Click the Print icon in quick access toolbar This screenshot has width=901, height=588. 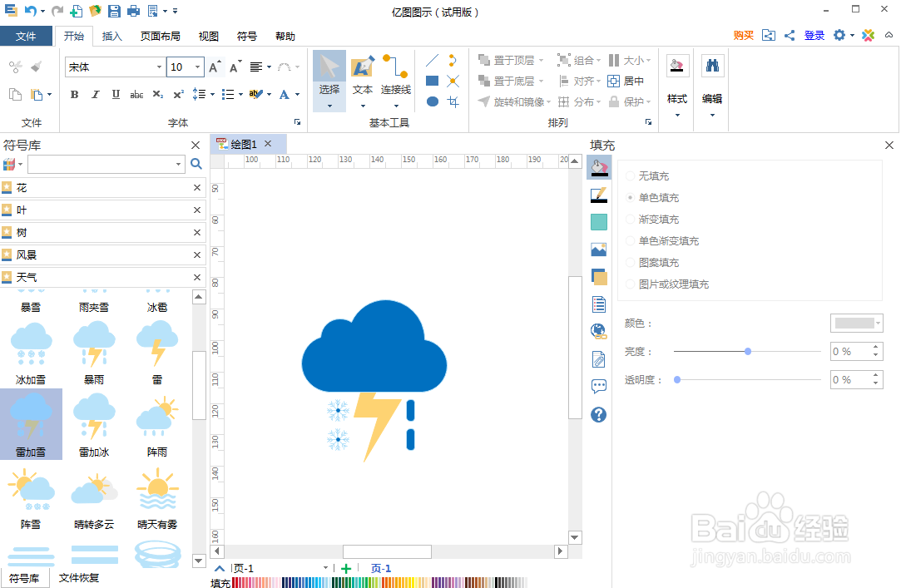click(133, 10)
